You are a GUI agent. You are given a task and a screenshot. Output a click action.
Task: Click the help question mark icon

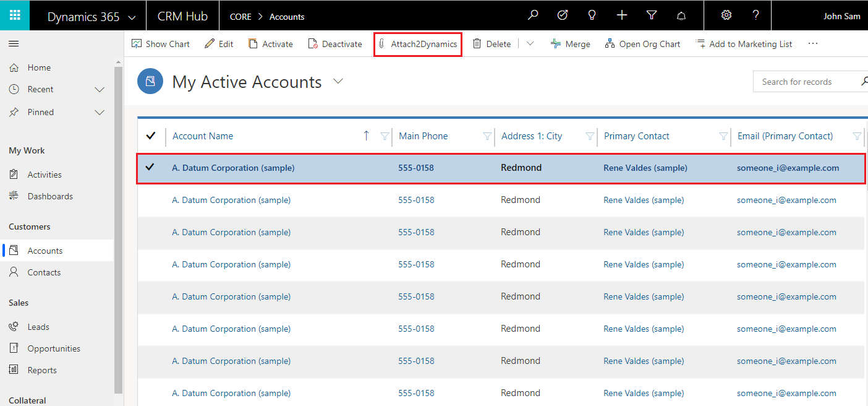755,15
